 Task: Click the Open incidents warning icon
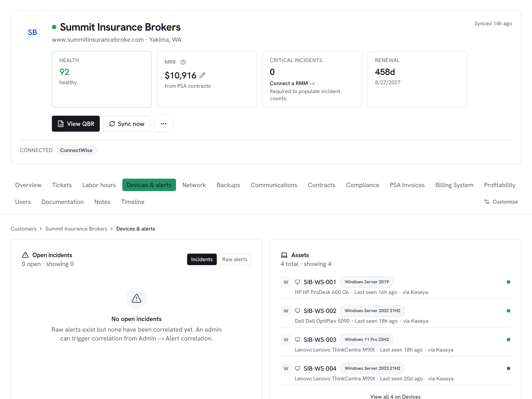[25, 255]
